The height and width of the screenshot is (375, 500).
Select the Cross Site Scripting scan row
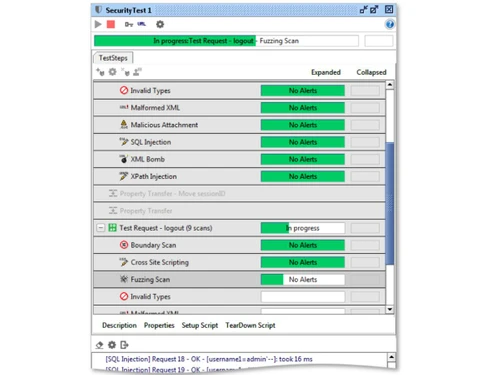(239, 262)
